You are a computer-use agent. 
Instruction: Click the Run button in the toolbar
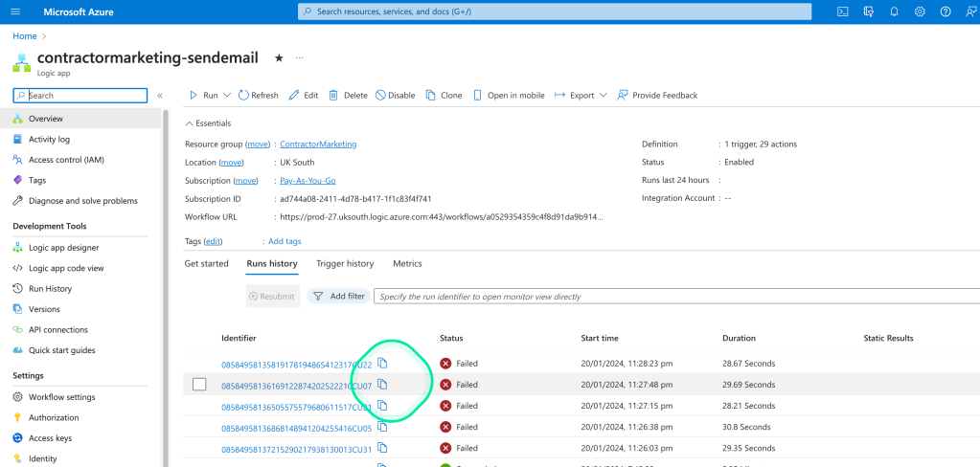(204, 96)
